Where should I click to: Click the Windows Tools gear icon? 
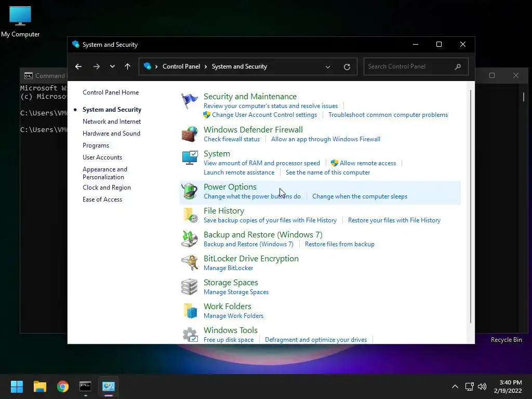[189, 335]
